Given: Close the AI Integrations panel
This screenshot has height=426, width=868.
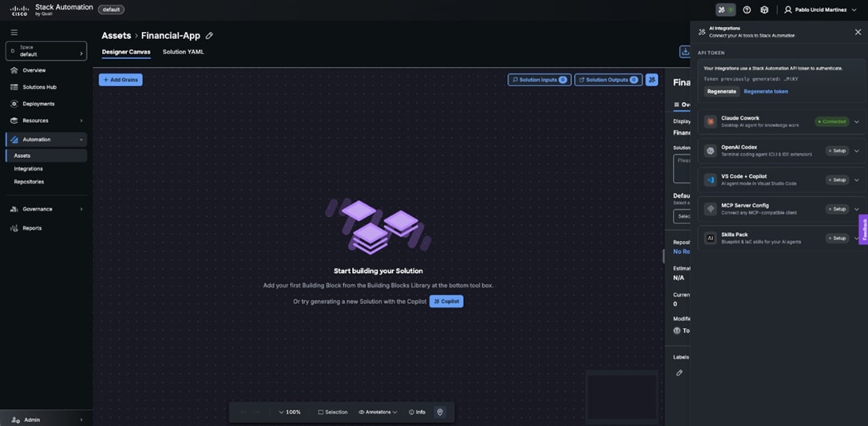Looking at the screenshot, I should tap(858, 32).
